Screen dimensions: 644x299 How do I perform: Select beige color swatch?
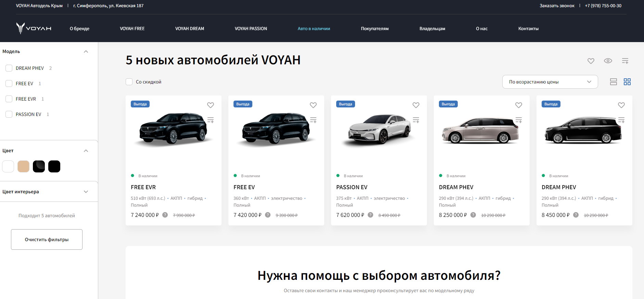click(x=23, y=166)
